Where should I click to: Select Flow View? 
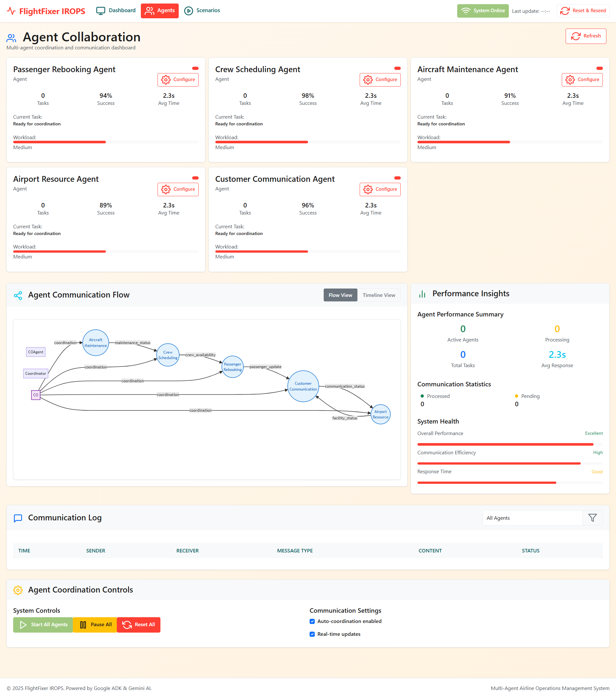(x=340, y=295)
